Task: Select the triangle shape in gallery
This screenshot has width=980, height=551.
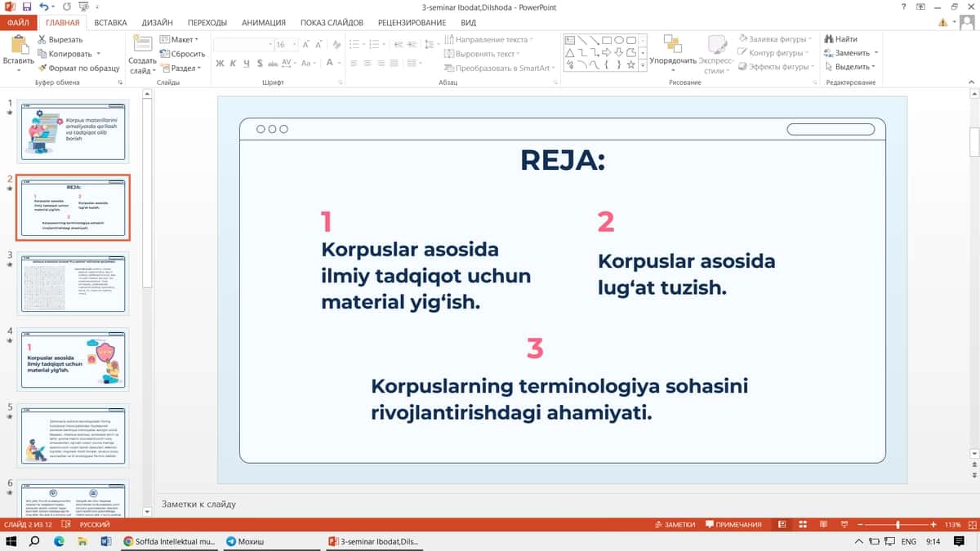Action: pyautogui.click(x=570, y=52)
